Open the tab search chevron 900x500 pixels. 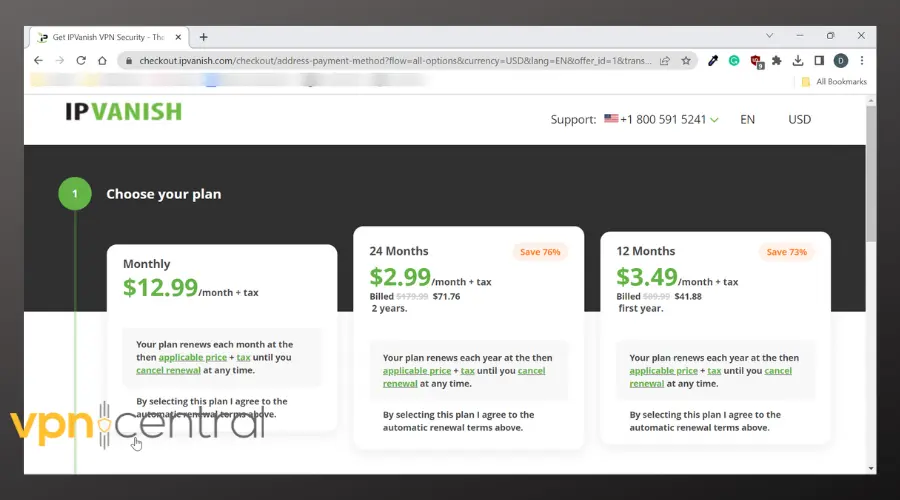click(769, 36)
